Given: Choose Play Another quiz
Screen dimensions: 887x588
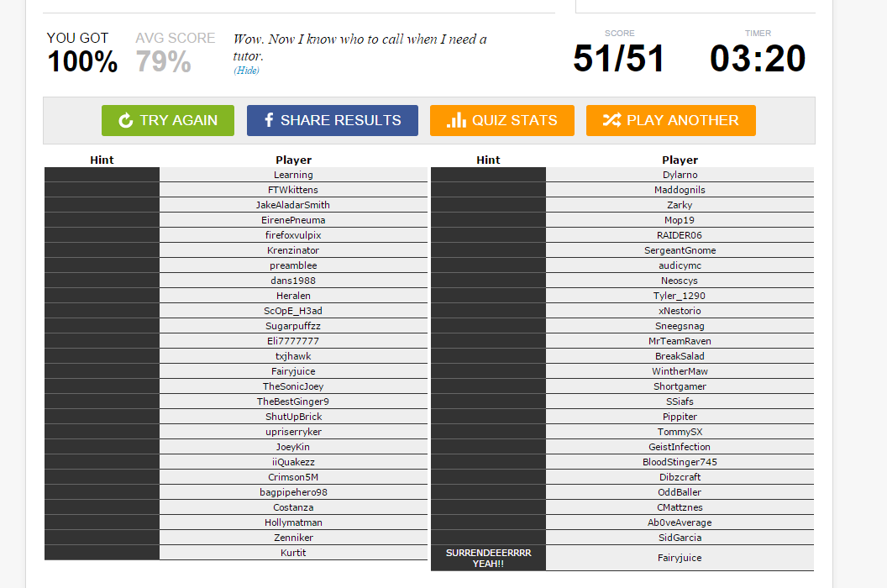Looking at the screenshot, I should pos(670,121).
